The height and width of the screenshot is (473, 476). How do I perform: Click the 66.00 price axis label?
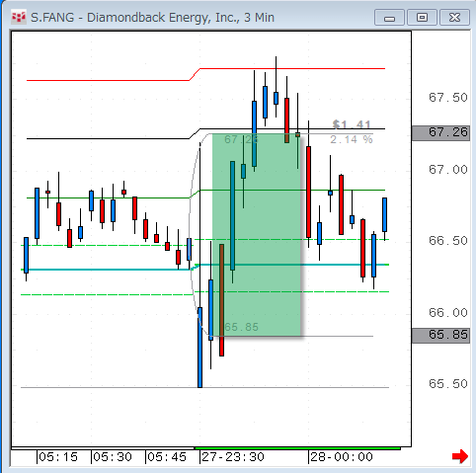[448, 312]
